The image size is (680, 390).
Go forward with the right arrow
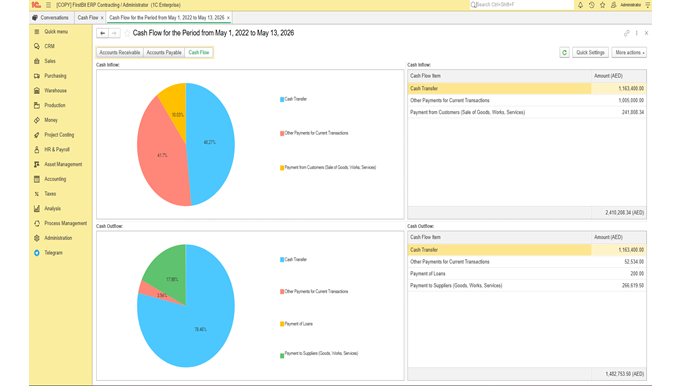click(x=114, y=33)
